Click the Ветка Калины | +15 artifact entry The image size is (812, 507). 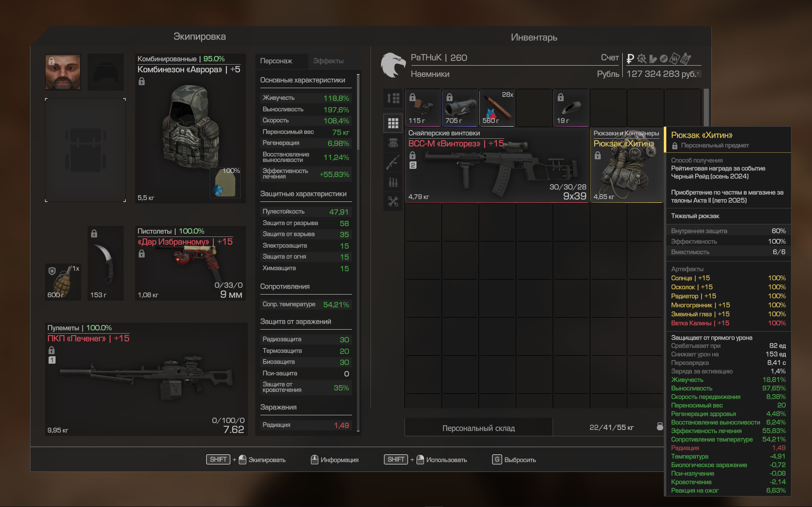[728, 323]
